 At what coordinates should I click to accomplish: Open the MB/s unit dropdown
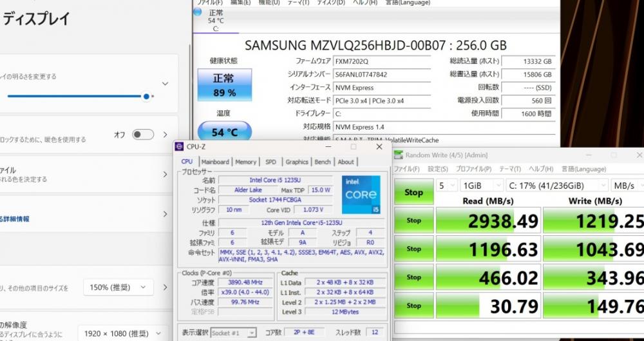click(x=627, y=186)
